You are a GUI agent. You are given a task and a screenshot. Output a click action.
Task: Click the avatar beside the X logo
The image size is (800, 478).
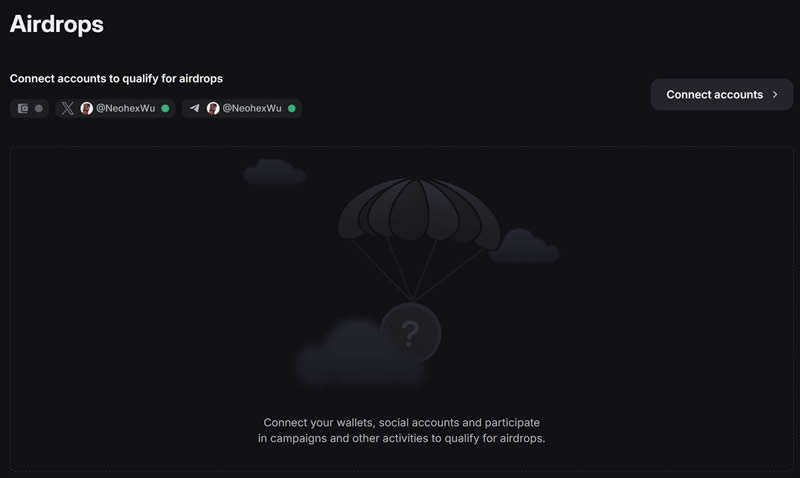tap(87, 108)
